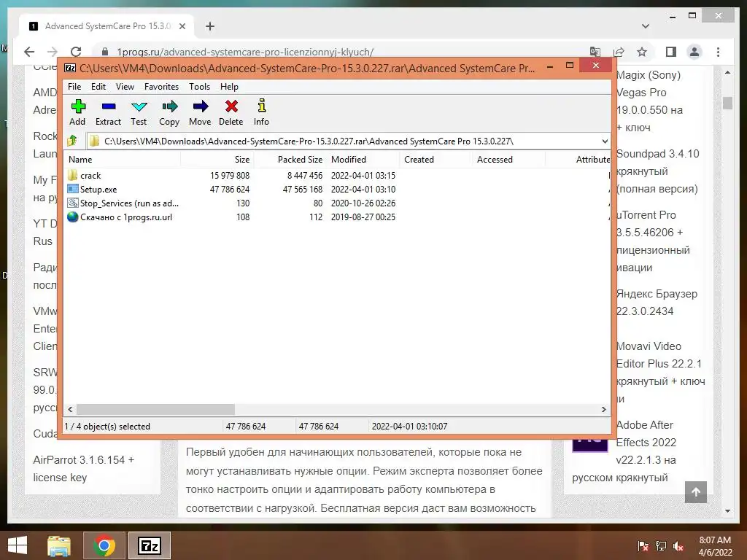Open the AirParrot 3.1.6.154 link
This screenshot has height=560, width=747.
83,469
